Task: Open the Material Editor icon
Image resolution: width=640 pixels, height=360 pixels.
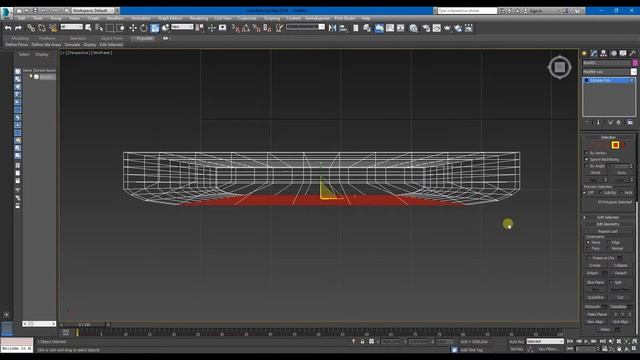Action: (x=413, y=28)
